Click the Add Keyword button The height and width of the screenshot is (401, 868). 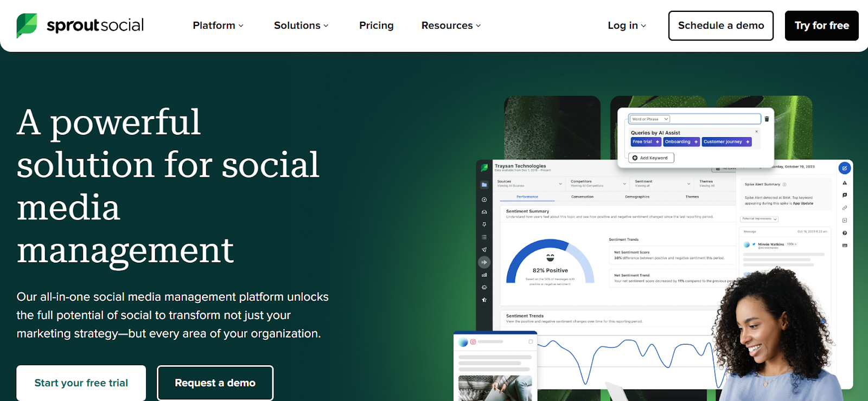(x=651, y=158)
